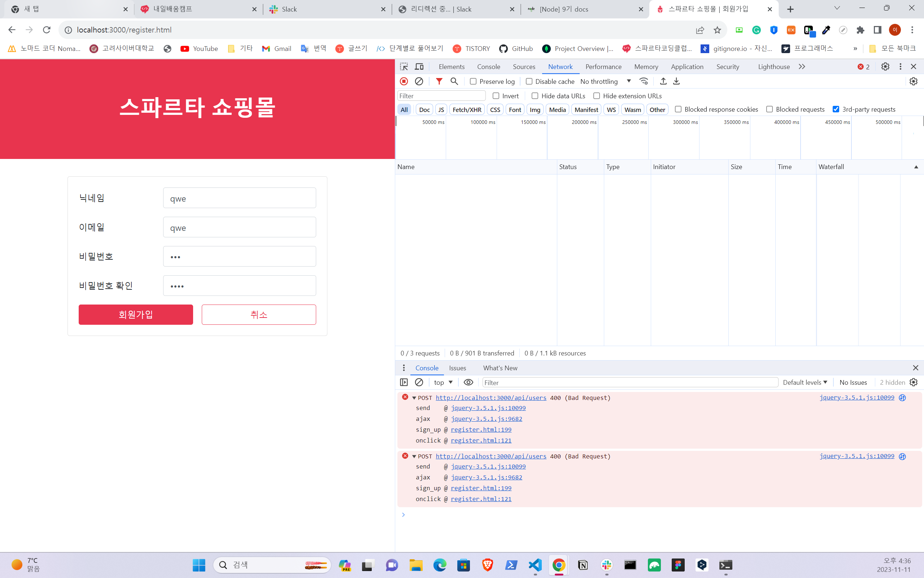The width and height of the screenshot is (924, 578).
Task: Expand hidden bookmarks chevron
Action: 855,48
